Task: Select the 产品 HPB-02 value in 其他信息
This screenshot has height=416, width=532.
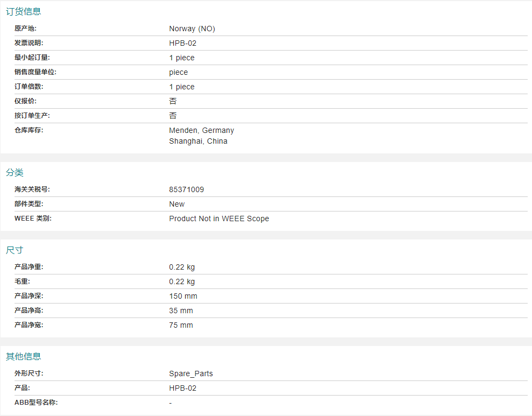Action: click(182, 388)
